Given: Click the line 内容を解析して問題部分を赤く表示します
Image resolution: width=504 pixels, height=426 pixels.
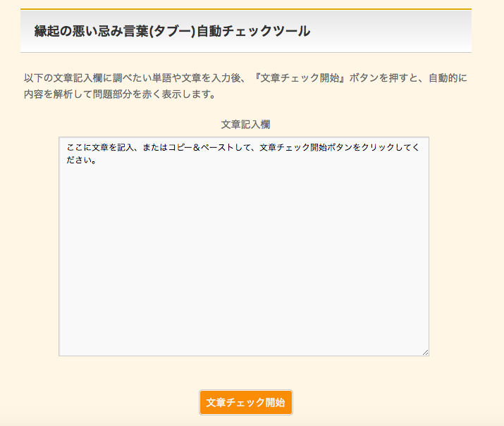Looking at the screenshot, I should pyautogui.click(x=119, y=94).
